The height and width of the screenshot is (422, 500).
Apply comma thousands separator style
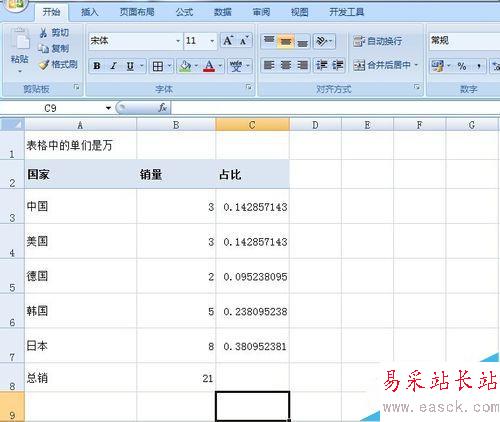(479, 66)
